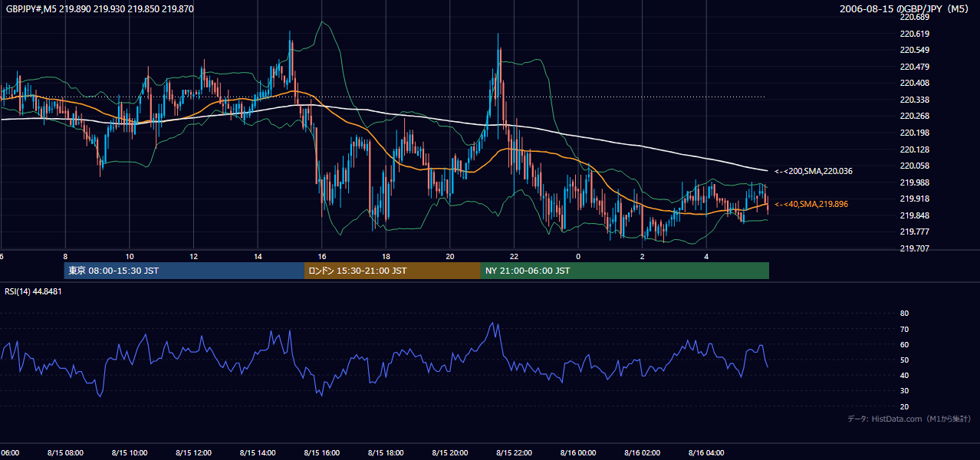Click the 8/15 10:00 time axis label
The width and height of the screenshot is (980, 460).
[130, 453]
